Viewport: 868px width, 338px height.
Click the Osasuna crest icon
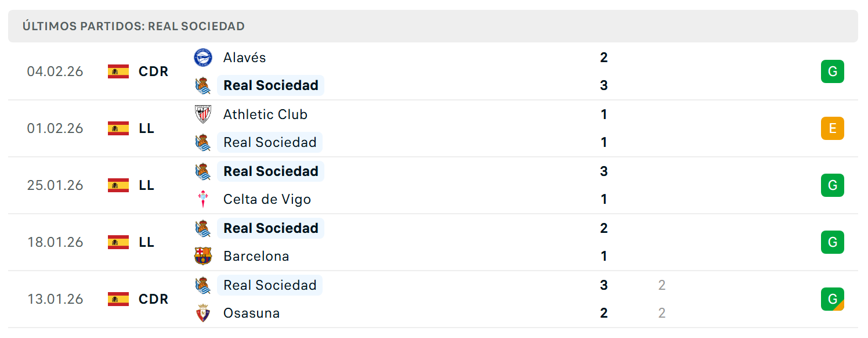[x=203, y=313]
